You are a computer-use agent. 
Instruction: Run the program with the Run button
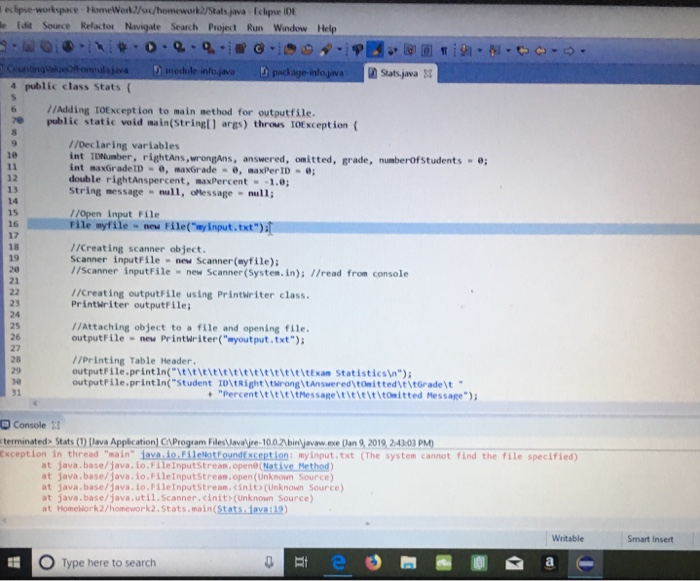(150, 46)
